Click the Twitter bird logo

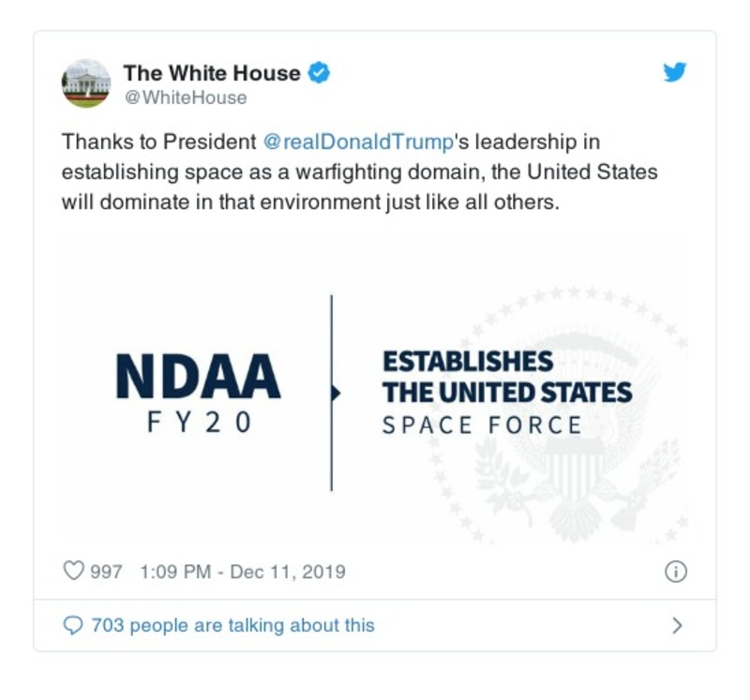[674, 72]
